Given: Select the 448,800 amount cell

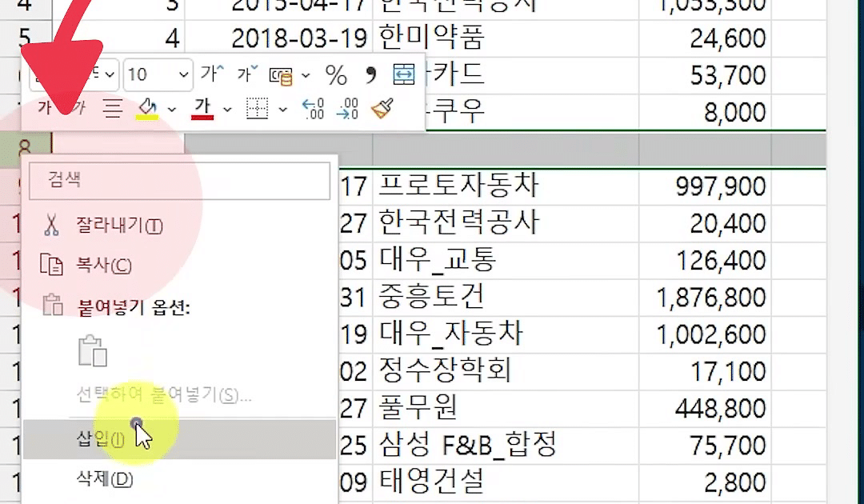Looking at the screenshot, I should point(705,408).
